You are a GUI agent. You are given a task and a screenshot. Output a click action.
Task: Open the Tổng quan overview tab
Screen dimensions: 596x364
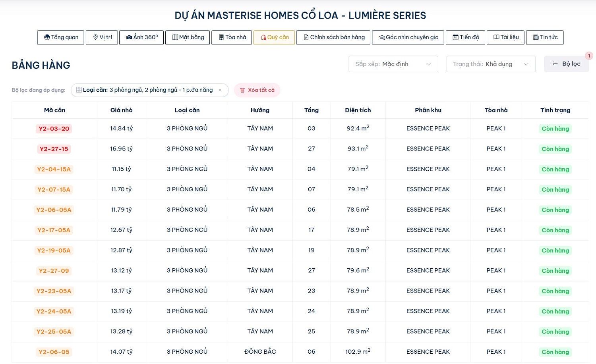[61, 37]
